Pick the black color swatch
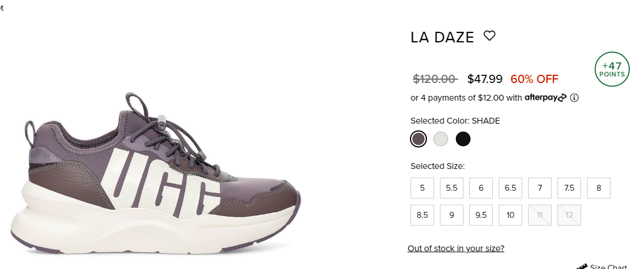 coord(463,139)
